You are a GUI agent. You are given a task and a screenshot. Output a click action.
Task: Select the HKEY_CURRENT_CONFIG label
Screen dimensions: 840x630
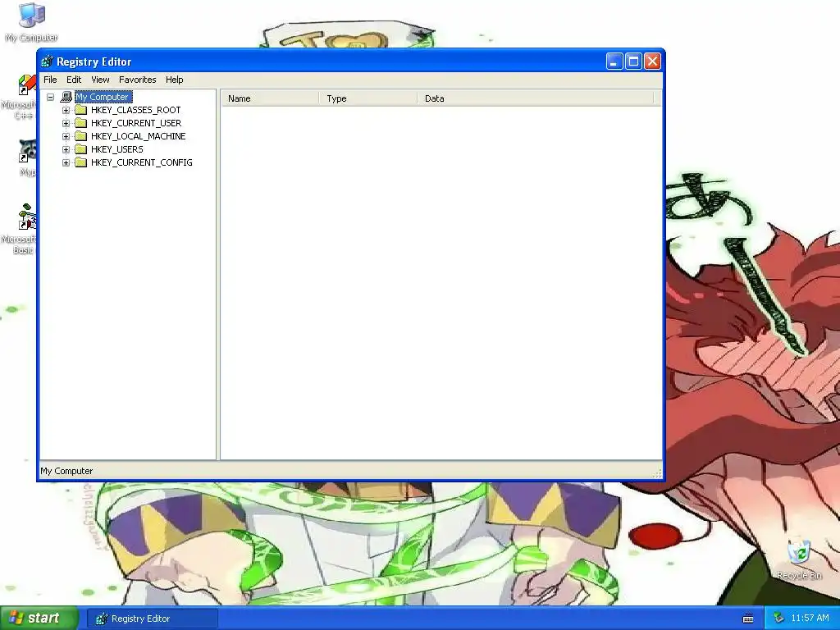[x=141, y=162]
